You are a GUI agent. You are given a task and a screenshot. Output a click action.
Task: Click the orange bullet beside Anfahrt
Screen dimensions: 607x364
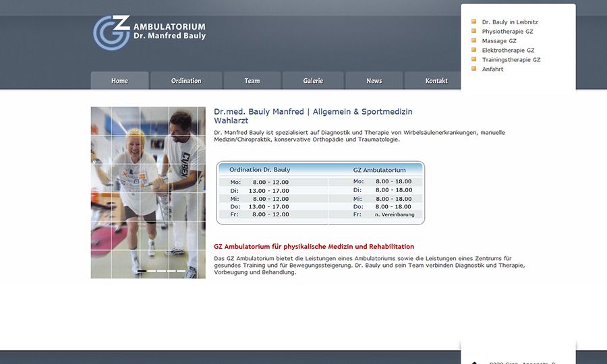(473, 69)
